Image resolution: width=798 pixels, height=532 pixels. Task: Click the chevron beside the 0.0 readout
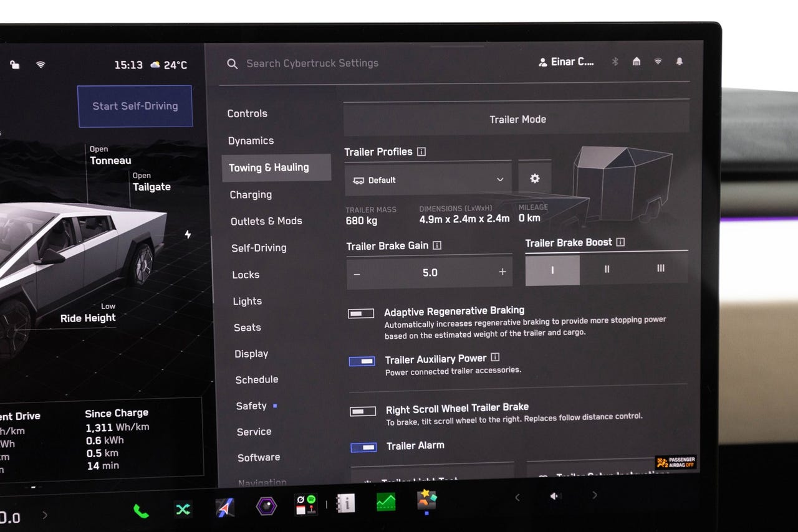pyautogui.click(x=44, y=515)
